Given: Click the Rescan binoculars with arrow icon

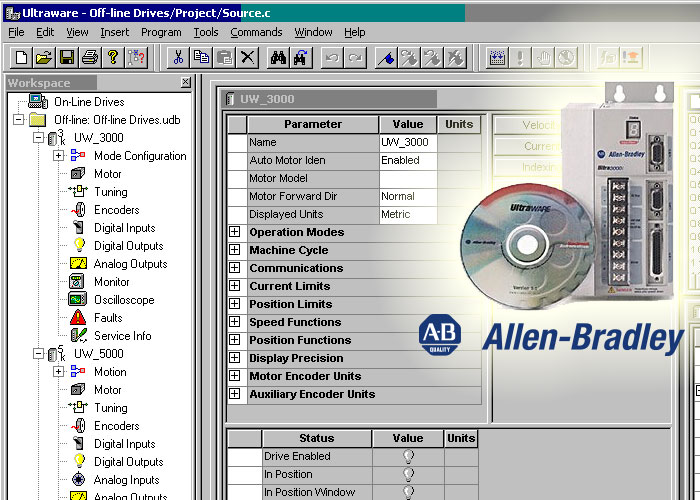Looking at the screenshot, I should point(301,58).
